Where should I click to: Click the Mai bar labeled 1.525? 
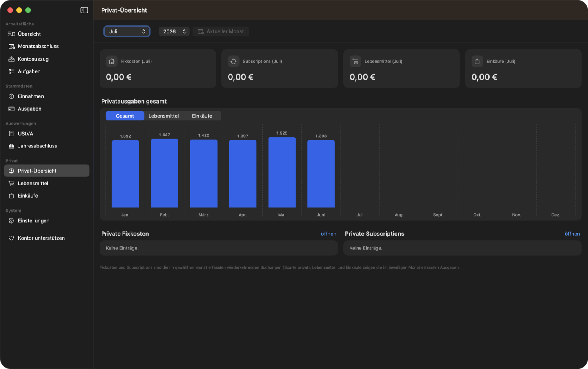[x=282, y=172]
